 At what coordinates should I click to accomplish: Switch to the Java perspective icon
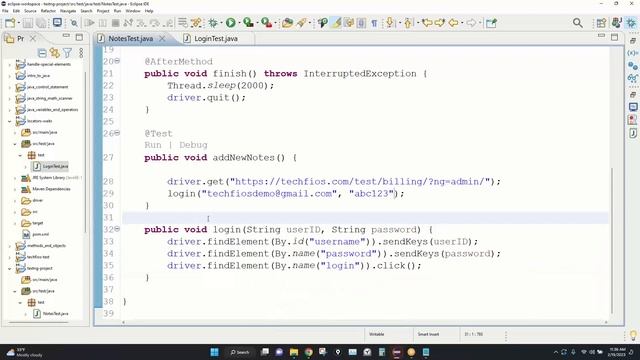(616, 23)
